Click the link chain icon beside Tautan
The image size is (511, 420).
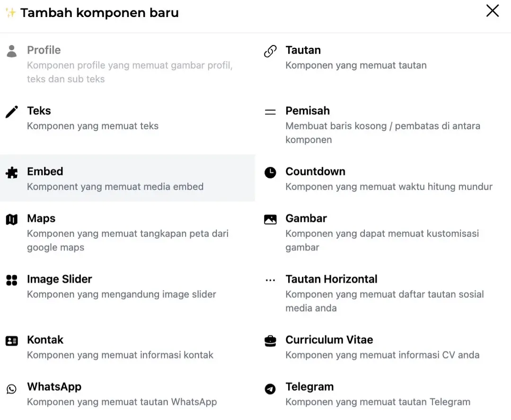(270, 51)
